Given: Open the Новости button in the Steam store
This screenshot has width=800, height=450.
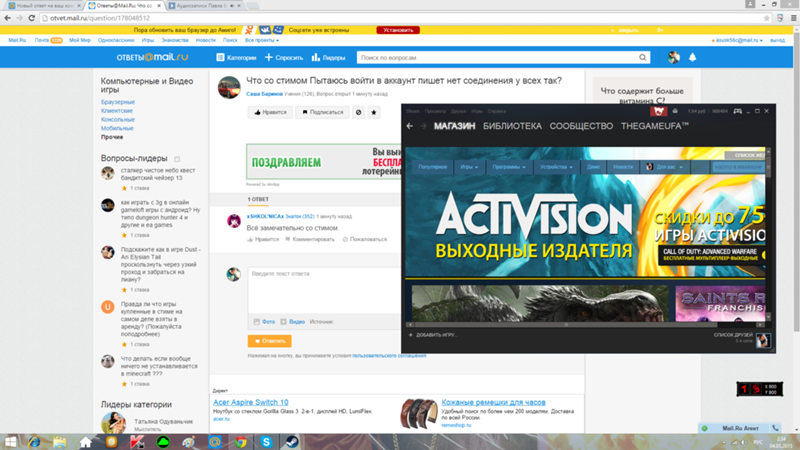Looking at the screenshot, I should (x=623, y=167).
